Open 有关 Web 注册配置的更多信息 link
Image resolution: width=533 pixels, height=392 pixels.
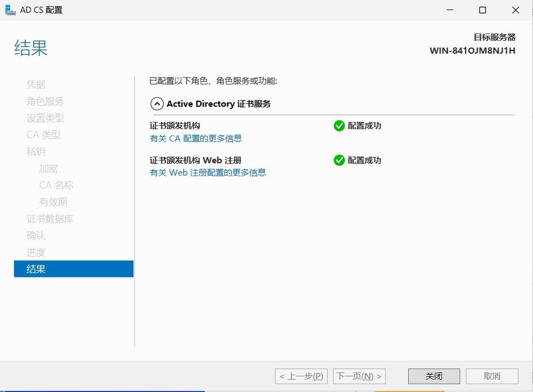coord(208,173)
